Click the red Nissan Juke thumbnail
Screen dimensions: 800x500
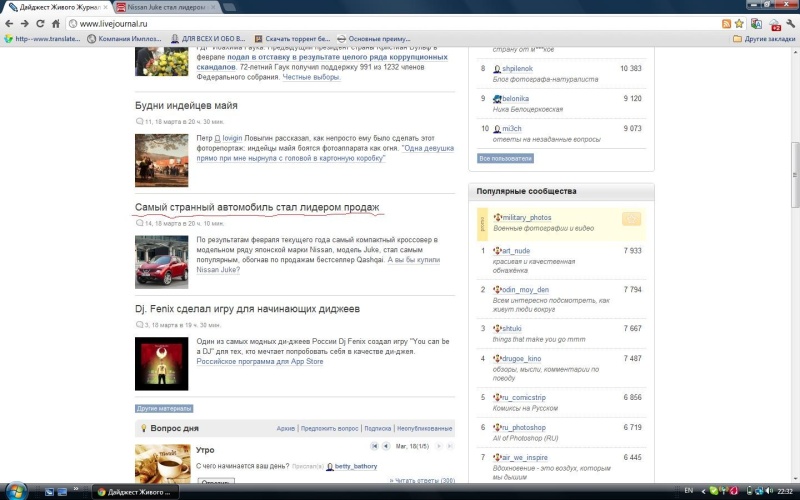[161, 262]
